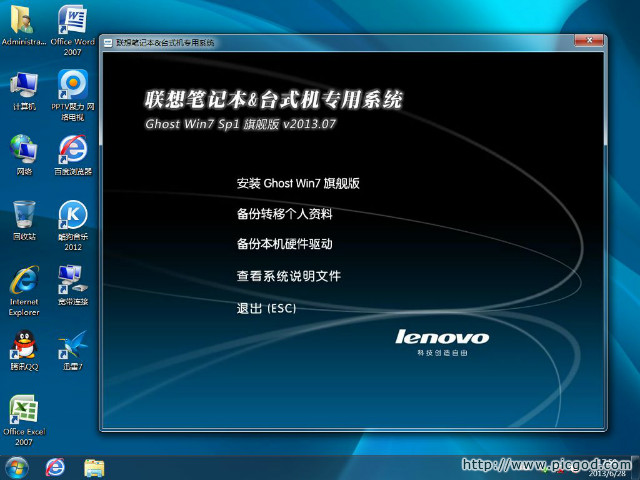This screenshot has height=480, width=640.
Task: Click the installer window title bar icon
Action: coord(108,42)
